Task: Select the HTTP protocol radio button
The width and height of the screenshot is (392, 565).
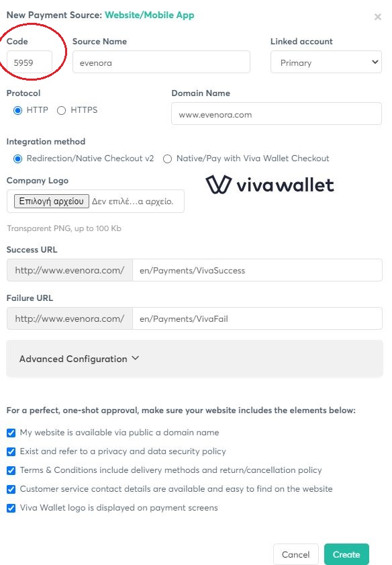Action: tap(17, 110)
